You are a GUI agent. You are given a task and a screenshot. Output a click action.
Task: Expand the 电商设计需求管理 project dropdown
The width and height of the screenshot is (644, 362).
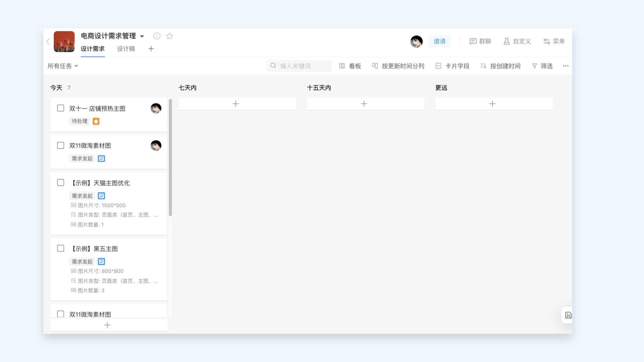142,36
